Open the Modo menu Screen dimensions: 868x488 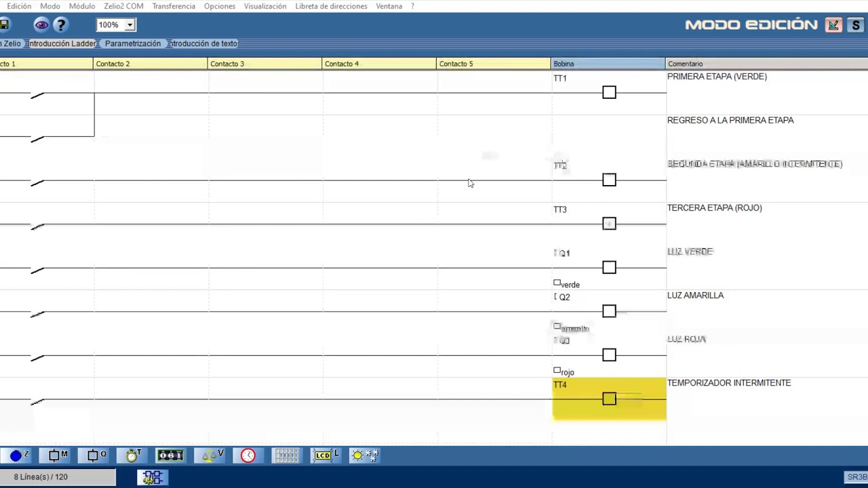pyautogui.click(x=50, y=6)
